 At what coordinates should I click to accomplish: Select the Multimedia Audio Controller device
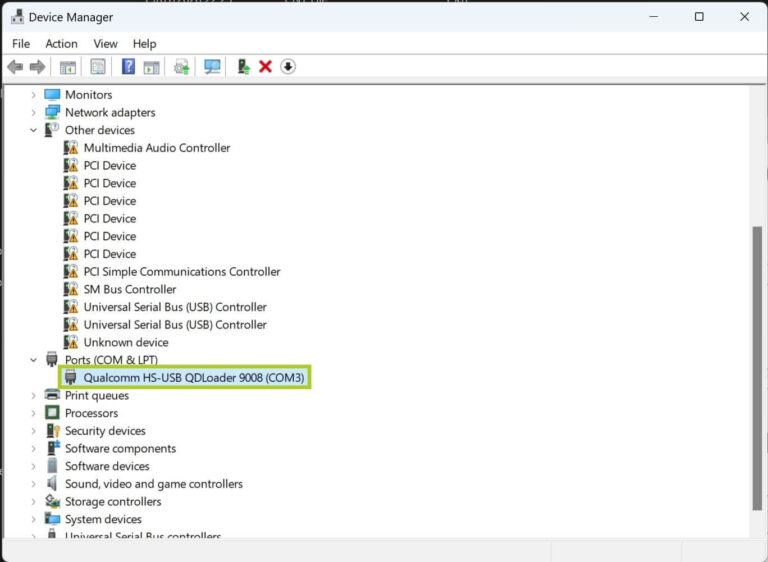[156, 148]
